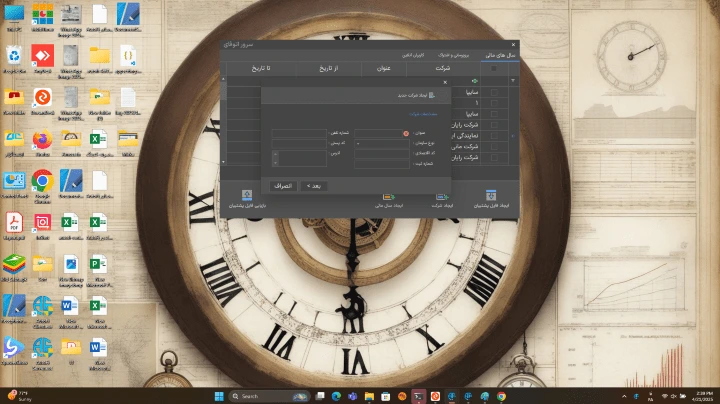The height and width of the screenshot is (404, 720).
Task: Click the address text area
Action: [x=302, y=158]
